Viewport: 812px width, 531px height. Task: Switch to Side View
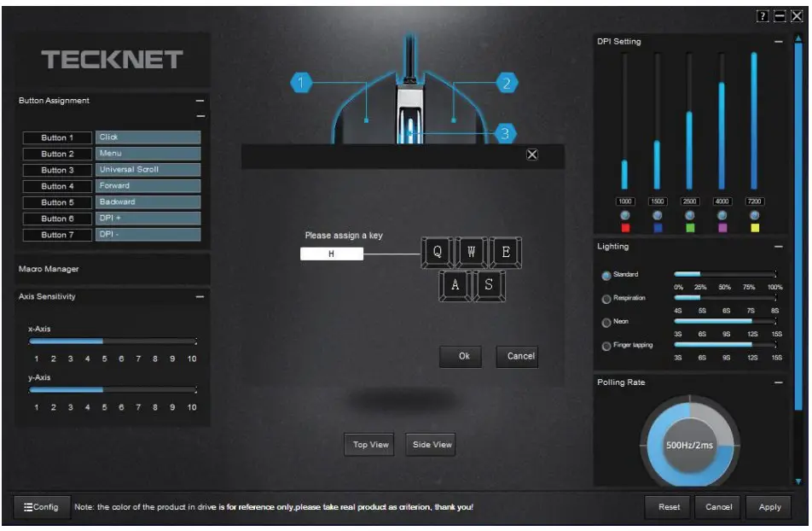[x=431, y=445]
